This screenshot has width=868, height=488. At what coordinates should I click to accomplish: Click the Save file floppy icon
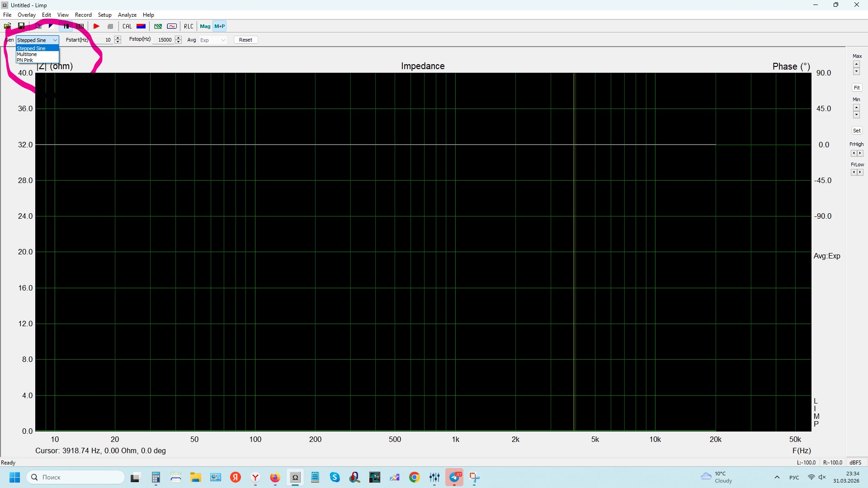tap(21, 26)
